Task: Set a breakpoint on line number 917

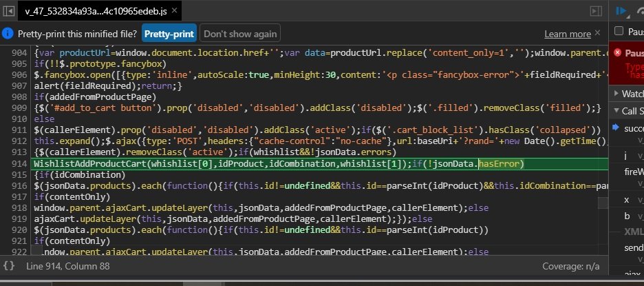Action: click(x=19, y=196)
